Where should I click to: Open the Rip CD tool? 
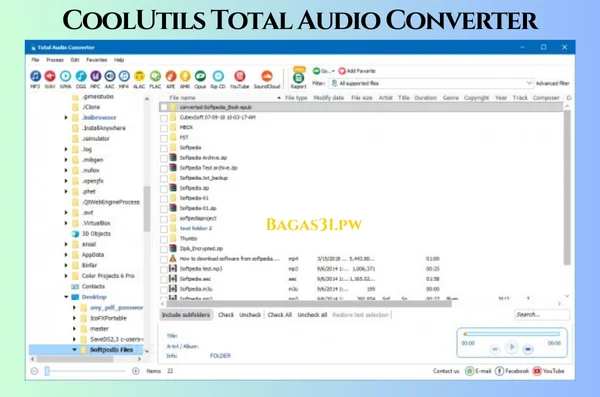click(218, 76)
